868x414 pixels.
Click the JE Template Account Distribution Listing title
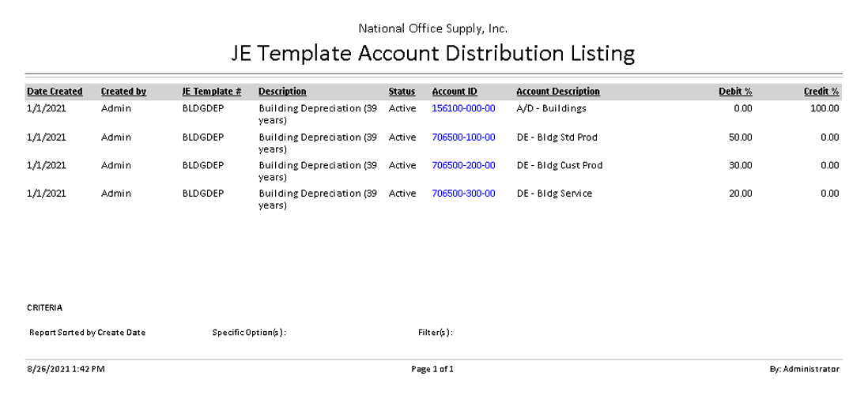(x=432, y=53)
